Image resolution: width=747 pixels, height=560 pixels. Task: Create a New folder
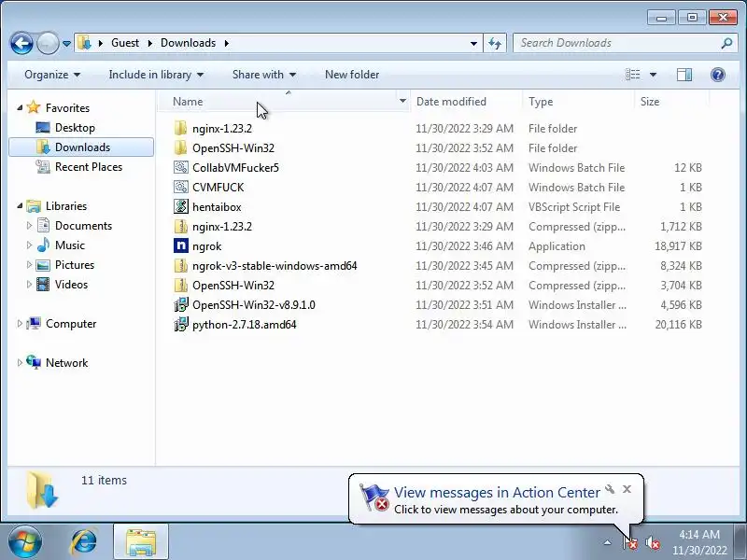(352, 75)
